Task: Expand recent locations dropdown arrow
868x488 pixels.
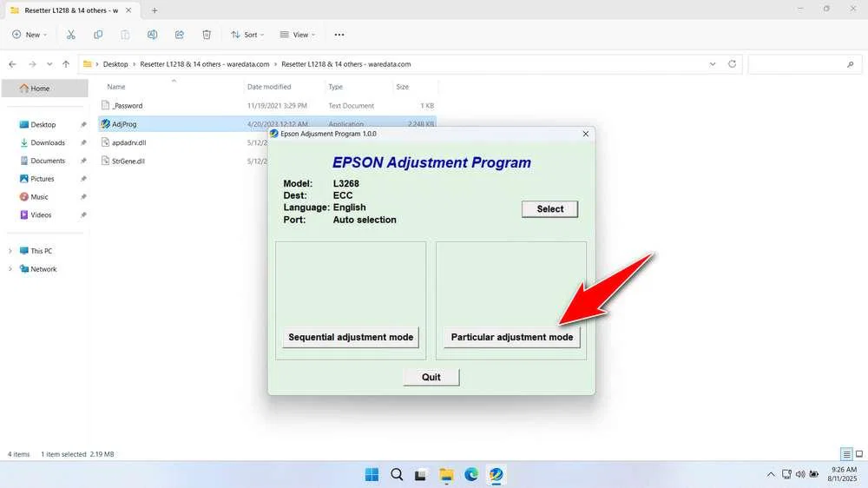Action: click(49, 64)
